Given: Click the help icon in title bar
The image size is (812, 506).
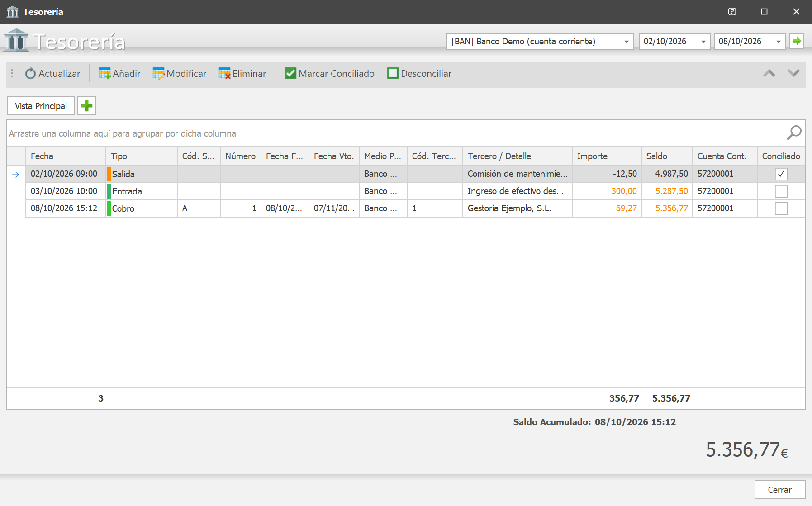Looking at the screenshot, I should click(732, 12).
